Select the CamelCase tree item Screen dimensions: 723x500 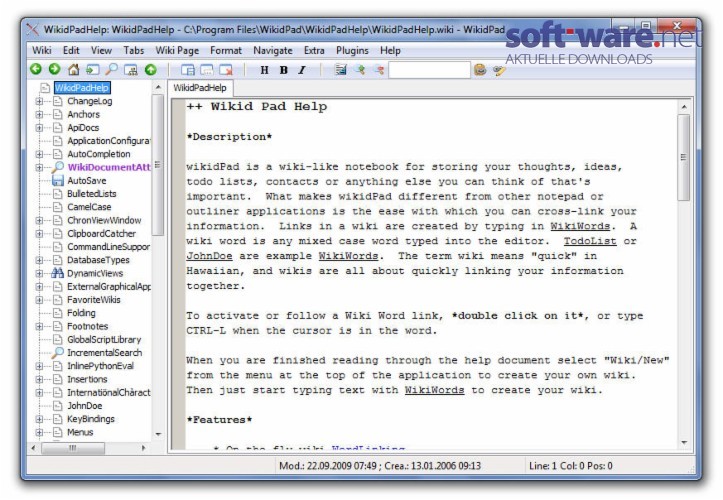89,207
